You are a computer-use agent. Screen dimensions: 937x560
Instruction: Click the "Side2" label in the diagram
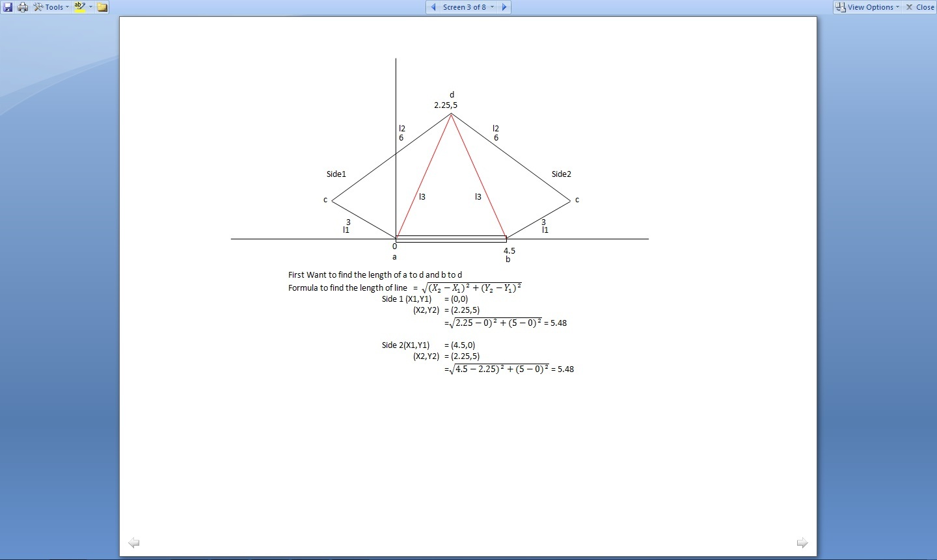[x=562, y=174]
